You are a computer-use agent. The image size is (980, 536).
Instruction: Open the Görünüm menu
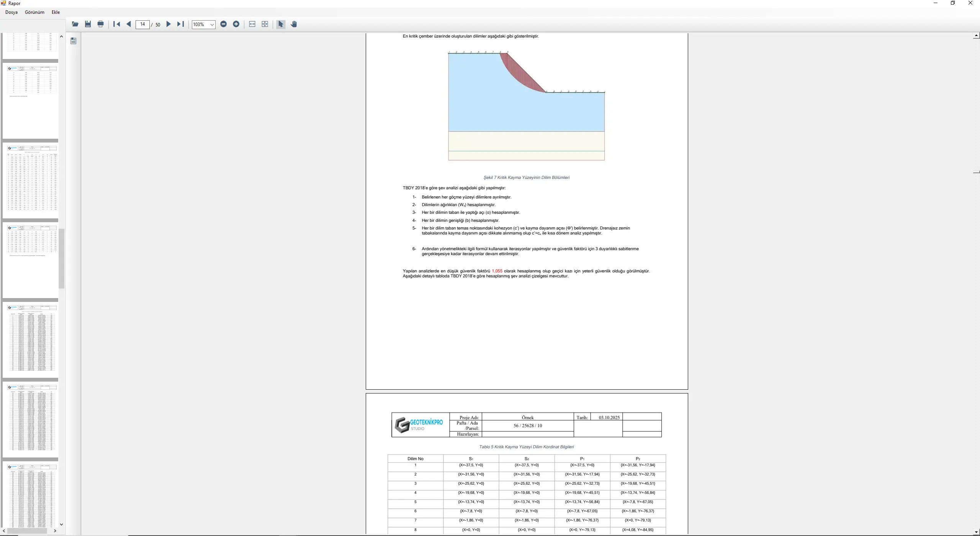pos(34,12)
